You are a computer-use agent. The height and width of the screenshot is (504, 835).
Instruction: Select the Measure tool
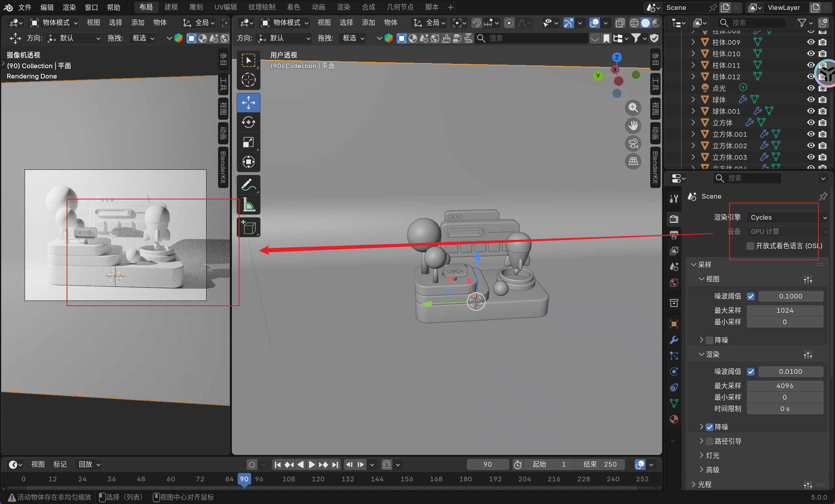[x=249, y=205]
